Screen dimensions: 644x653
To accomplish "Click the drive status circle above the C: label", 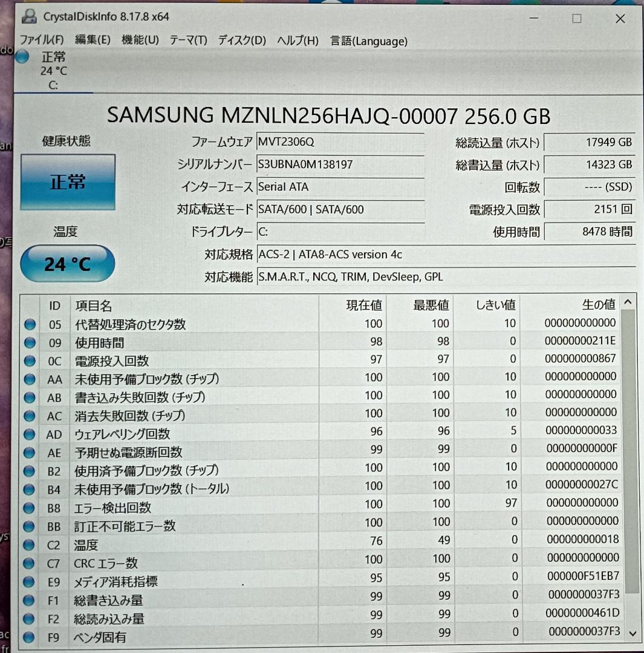I will (x=21, y=57).
